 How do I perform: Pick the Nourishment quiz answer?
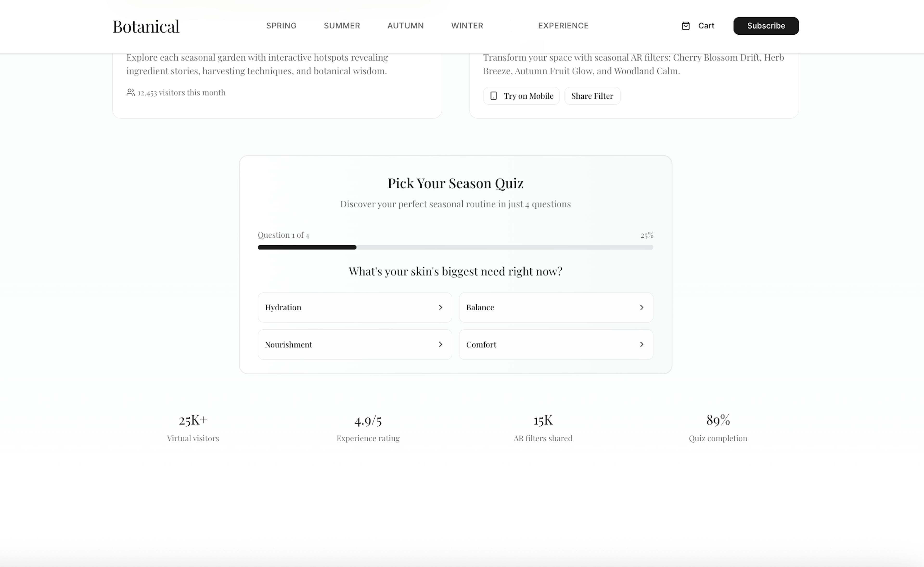355,345
